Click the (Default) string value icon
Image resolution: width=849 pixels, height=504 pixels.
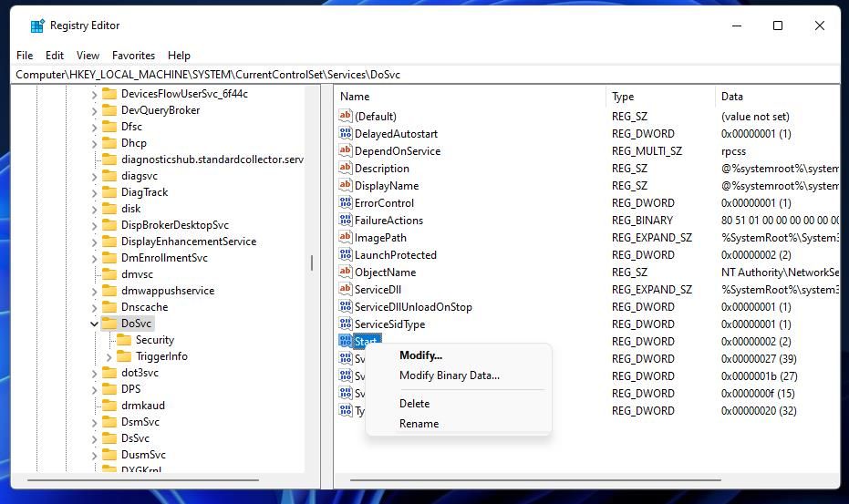click(345, 116)
